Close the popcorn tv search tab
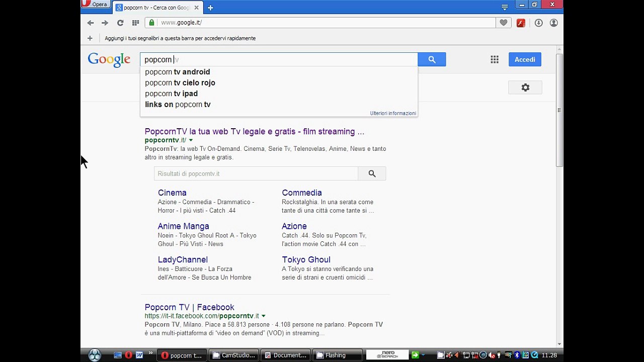Screen dimensions: 644x362 (196, 8)
